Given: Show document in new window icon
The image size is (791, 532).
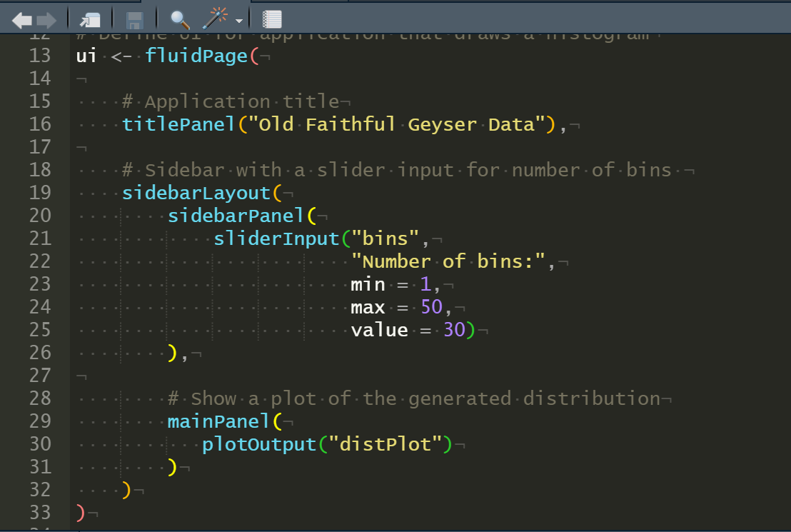Looking at the screenshot, I should (90, 20).
